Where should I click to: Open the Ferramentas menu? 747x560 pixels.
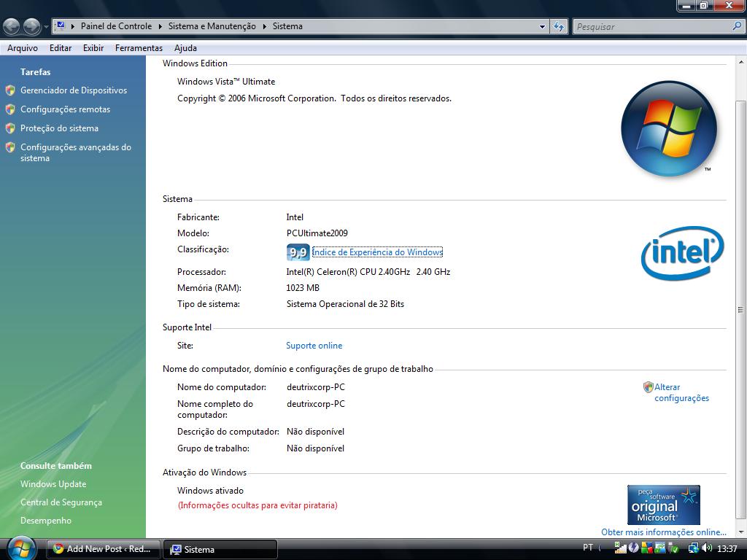click(139, 48)
